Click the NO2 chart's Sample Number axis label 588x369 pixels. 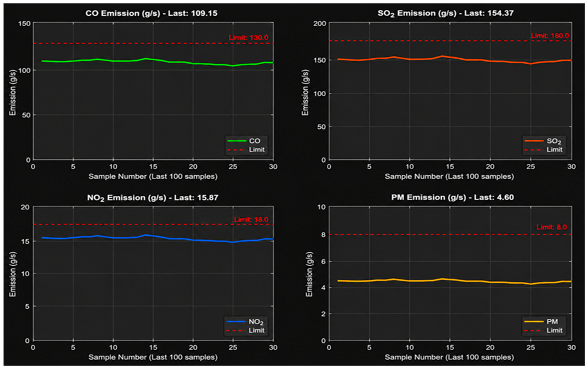pos(153,357)
